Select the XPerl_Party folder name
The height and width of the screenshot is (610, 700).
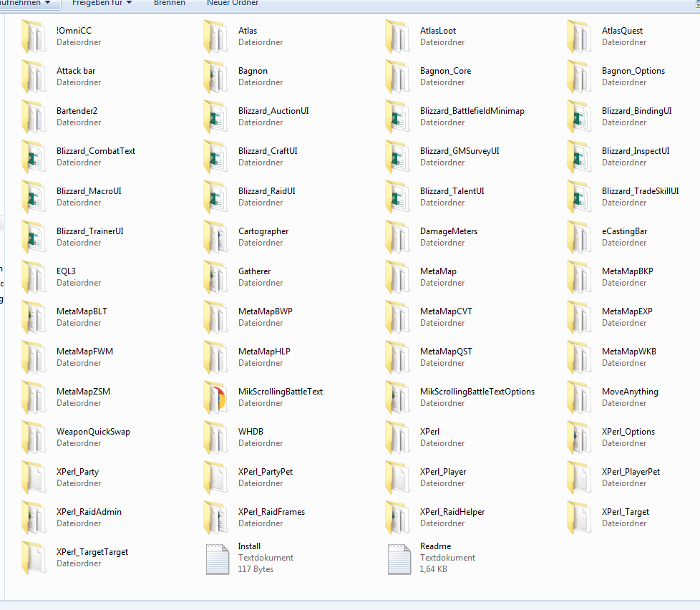pyautogui.click(x=77, y=472)
